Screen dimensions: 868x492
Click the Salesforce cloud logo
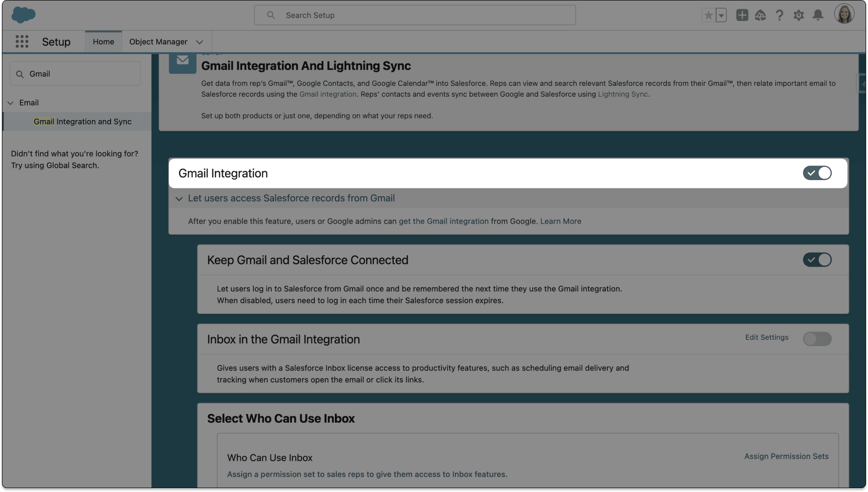(x=23, y=15)
